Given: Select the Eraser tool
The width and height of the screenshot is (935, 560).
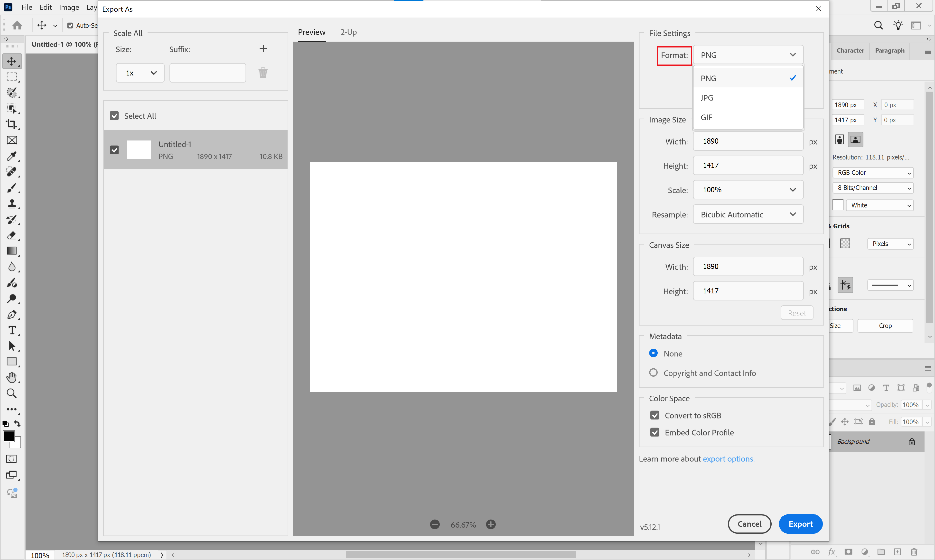Looking at the screenshot, I should click(x=12, y=235).
